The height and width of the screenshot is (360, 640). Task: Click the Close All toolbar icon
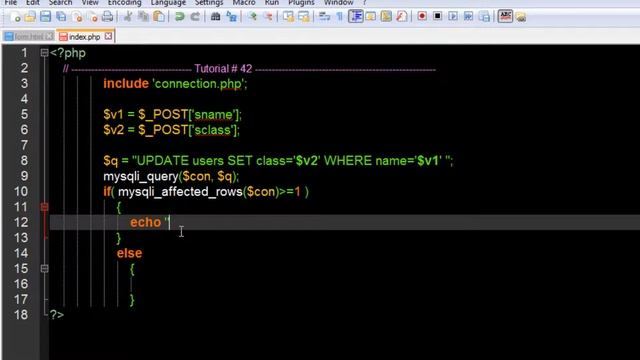click(x=93, y=17)
